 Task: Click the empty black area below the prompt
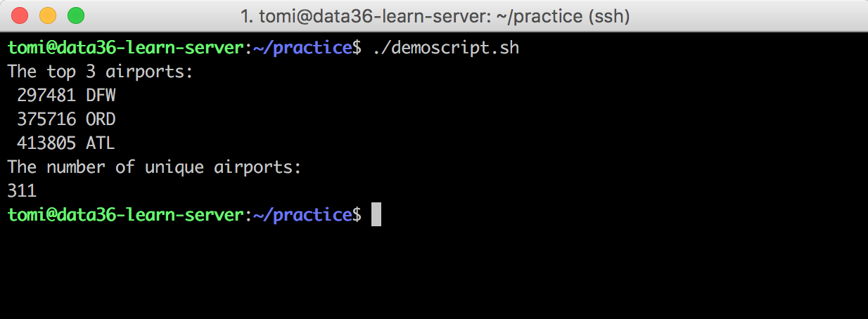(x=434, y=274)
